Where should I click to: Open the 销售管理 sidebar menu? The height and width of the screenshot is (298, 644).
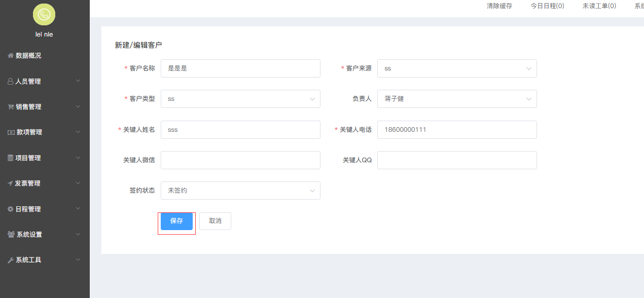pyautogui.click(x=45, y=107)
